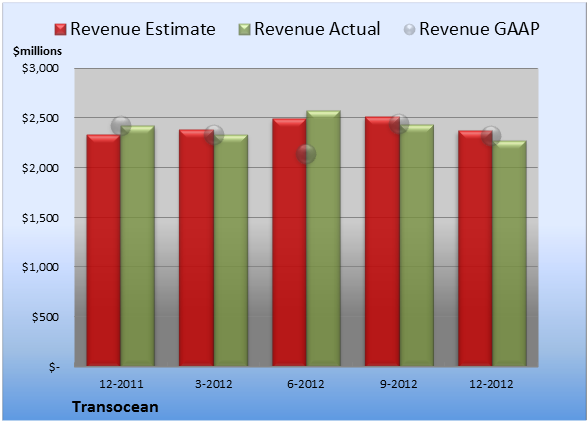Click the '$3,000' y-axis label

click(x=40, y=68)
